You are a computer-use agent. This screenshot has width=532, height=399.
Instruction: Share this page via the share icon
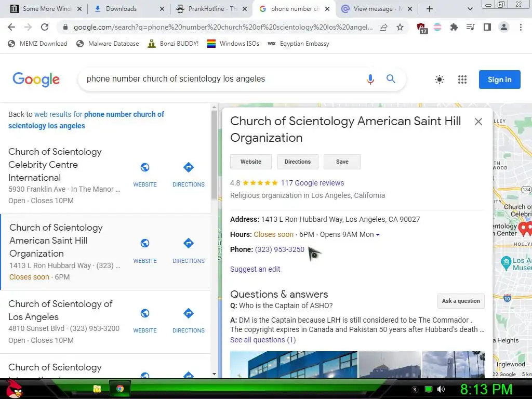point(383,27)
